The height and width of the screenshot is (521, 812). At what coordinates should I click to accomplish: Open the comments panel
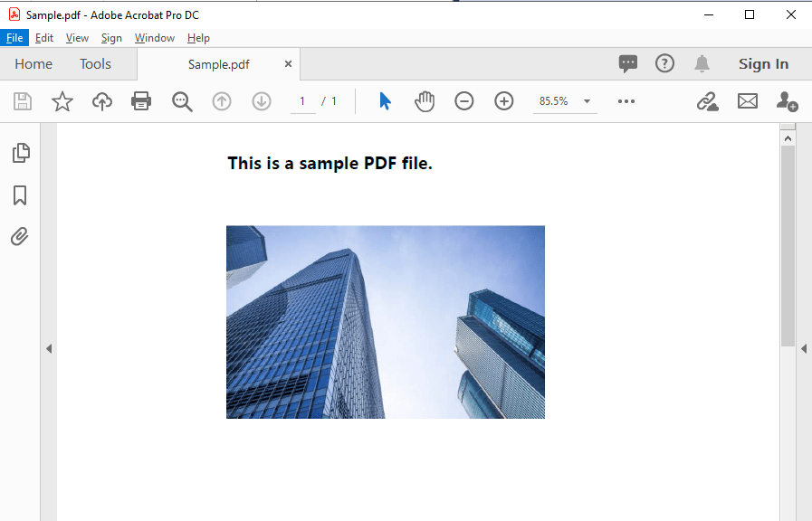click(x=628, y=63)
